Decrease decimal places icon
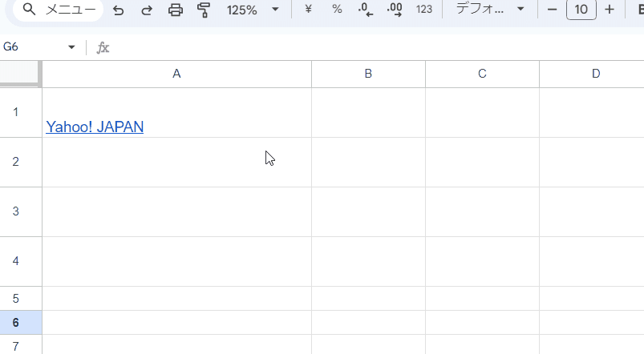Image resolution: width=644 pixels, height=354 pixels. [x=365, y=9]
